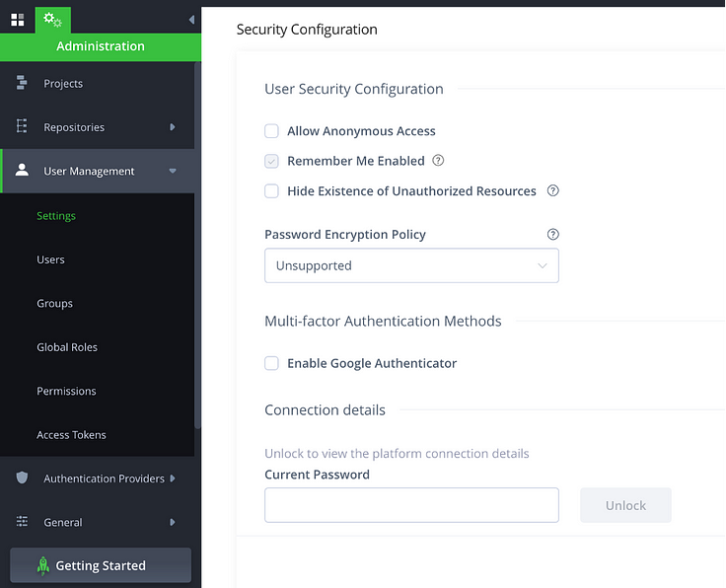Collapse the User Management section
Screen dimensions: 726x588
point(173,171)
